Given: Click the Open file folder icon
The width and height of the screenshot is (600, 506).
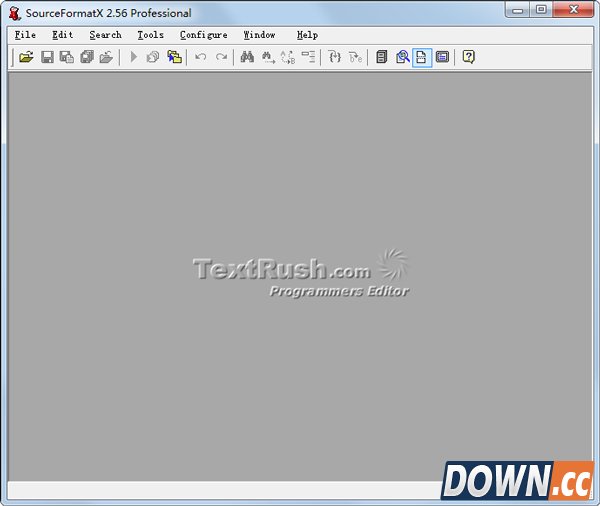Looking at the screenshot, I should point(26,57).
